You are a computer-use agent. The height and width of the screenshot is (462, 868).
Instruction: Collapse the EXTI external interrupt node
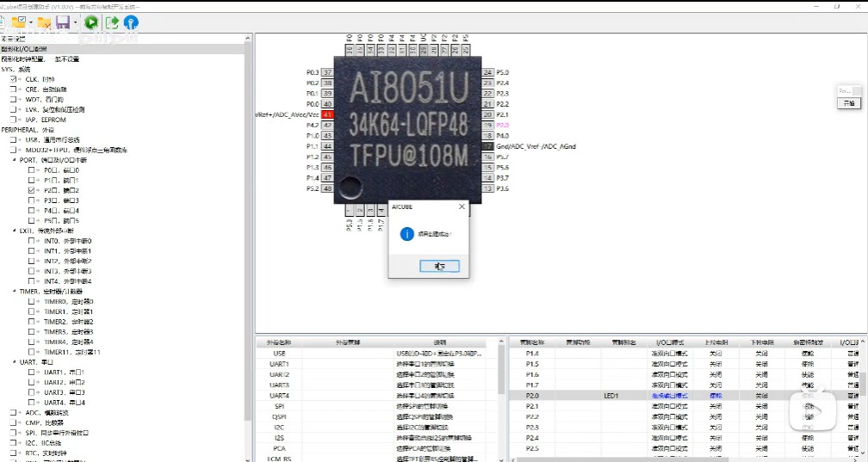(x=14, y=231)
